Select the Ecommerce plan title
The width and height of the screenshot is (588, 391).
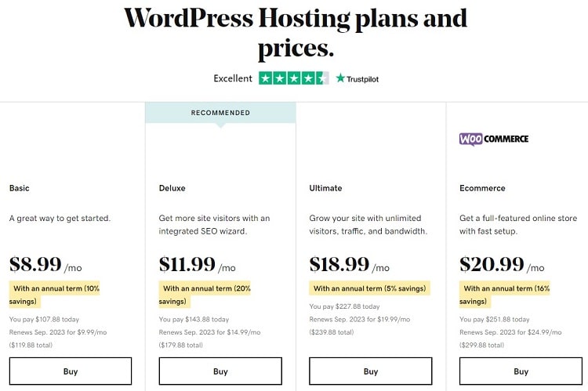[x=482, y=188]
